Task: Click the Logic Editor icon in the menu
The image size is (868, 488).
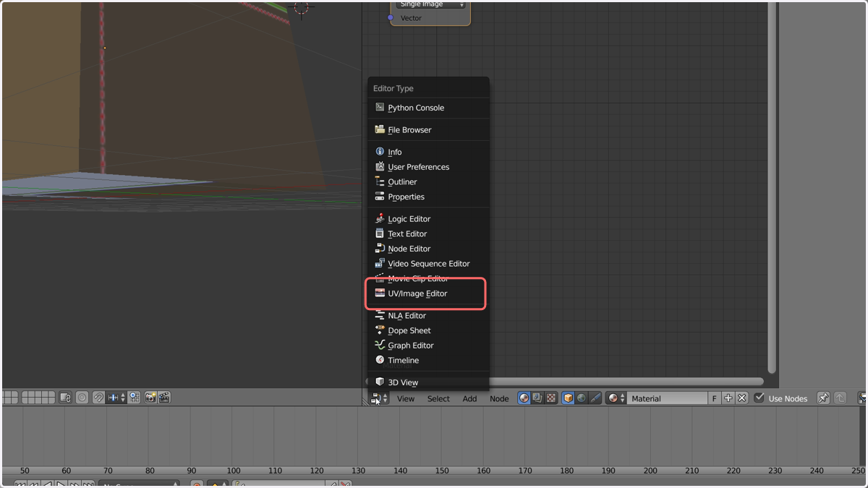Action: (x=380, y=218)
